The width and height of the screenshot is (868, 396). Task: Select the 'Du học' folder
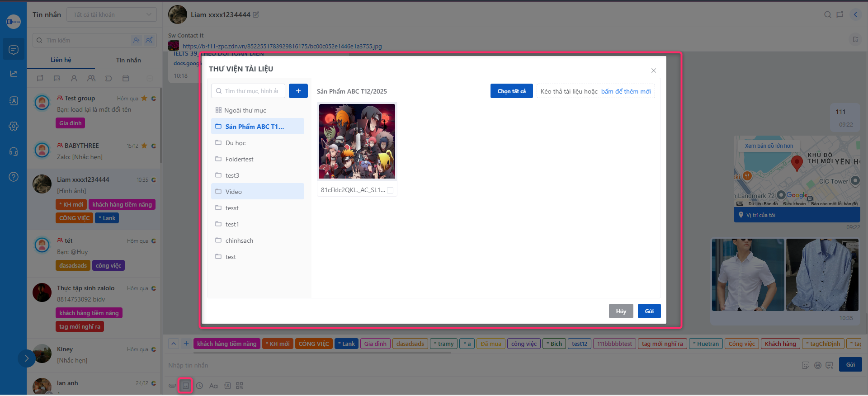(236, 143)
